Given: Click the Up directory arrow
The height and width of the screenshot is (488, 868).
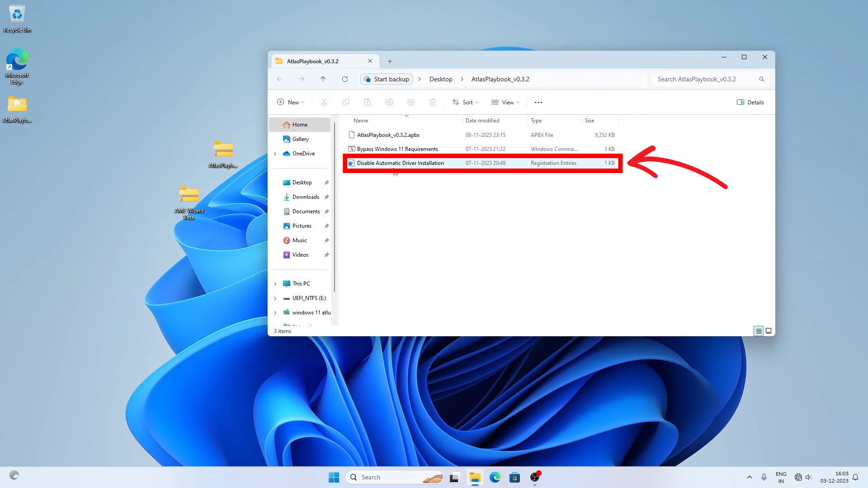Looking at the screenshot, I should (323, 79).
